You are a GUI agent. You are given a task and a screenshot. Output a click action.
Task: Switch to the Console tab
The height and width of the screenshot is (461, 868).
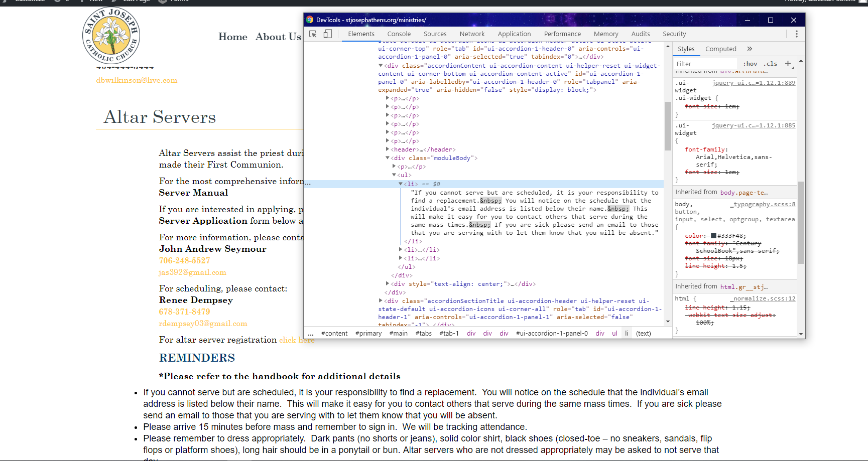click(399, 34)
